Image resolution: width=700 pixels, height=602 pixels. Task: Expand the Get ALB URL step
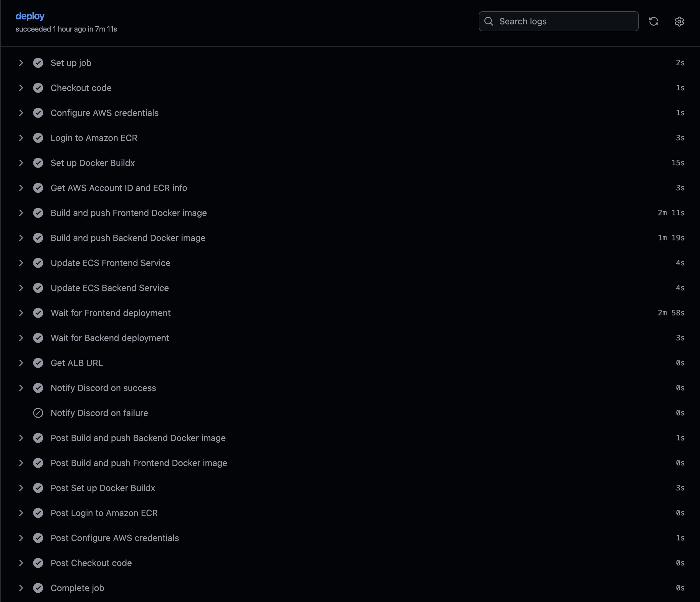(x=21, y=363)
